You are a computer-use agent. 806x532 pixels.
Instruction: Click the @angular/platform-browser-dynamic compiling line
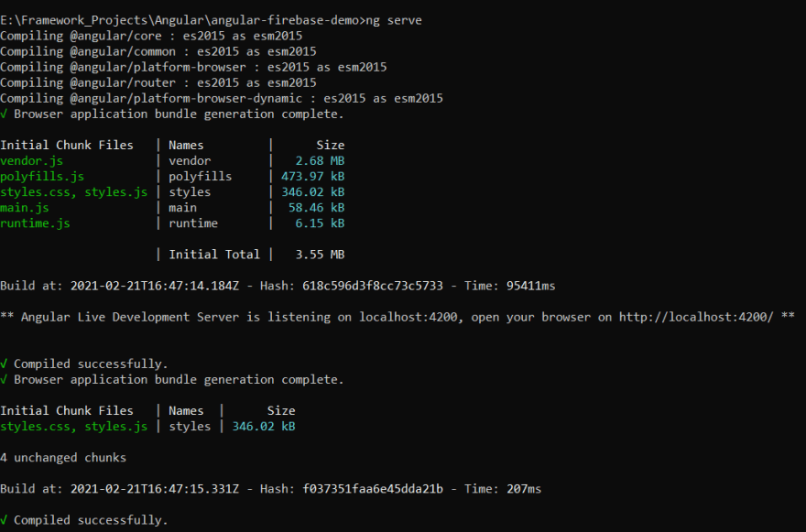222,98
